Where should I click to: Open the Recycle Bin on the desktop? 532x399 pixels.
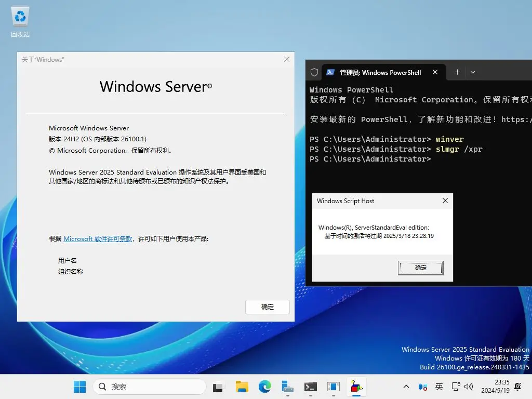(20, 22)
